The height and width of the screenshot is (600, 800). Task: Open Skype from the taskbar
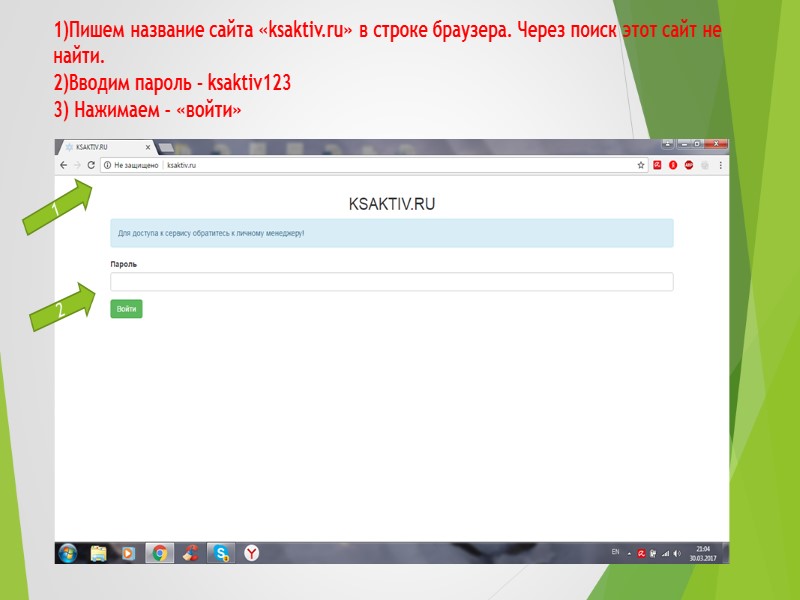click(221, 553)
